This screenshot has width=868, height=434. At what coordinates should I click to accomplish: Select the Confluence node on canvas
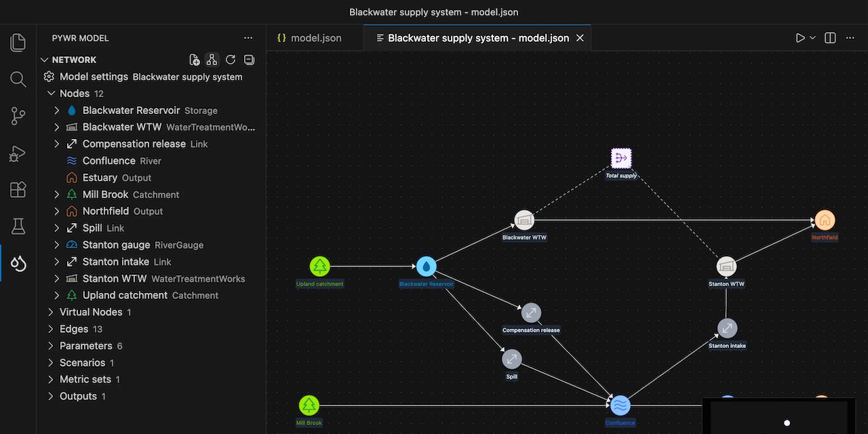tap(620, 406)
